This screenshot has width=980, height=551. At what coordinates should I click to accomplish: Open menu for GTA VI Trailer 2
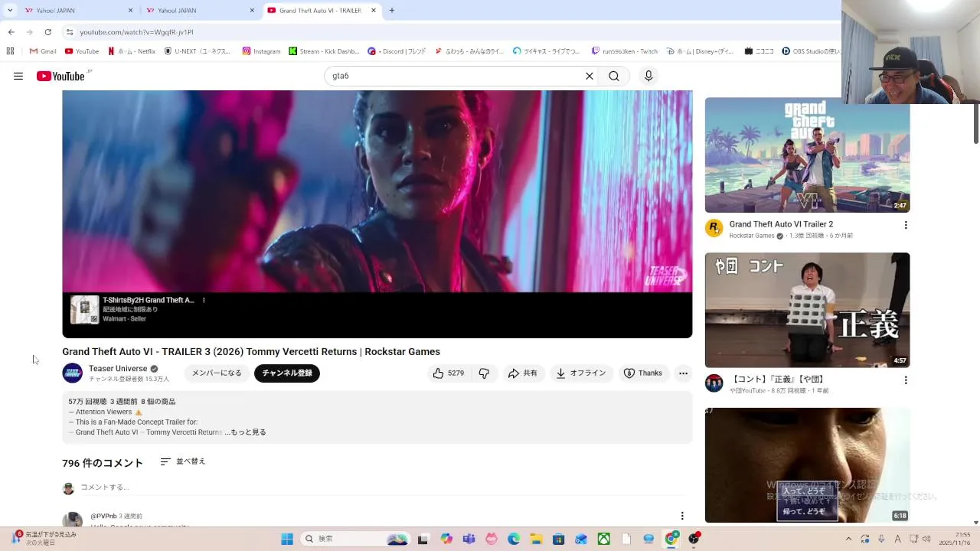click(906, 225)
